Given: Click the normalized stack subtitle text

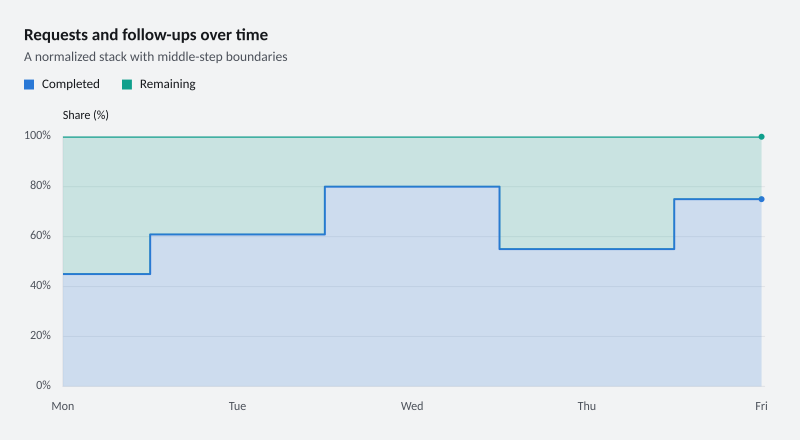Looking at the screenshot, I should (x=156, y=57).
